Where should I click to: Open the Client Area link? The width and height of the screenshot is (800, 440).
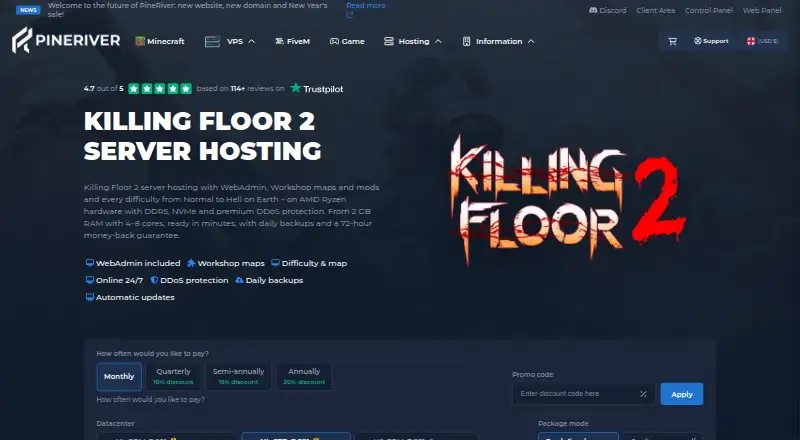pyautogui.click(x=656, y=10)
